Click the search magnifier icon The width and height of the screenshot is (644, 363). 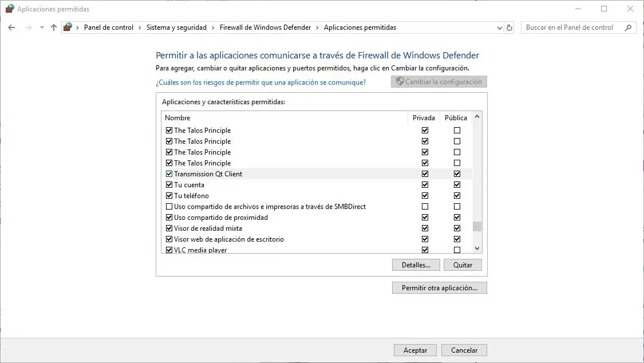(629, 27)
